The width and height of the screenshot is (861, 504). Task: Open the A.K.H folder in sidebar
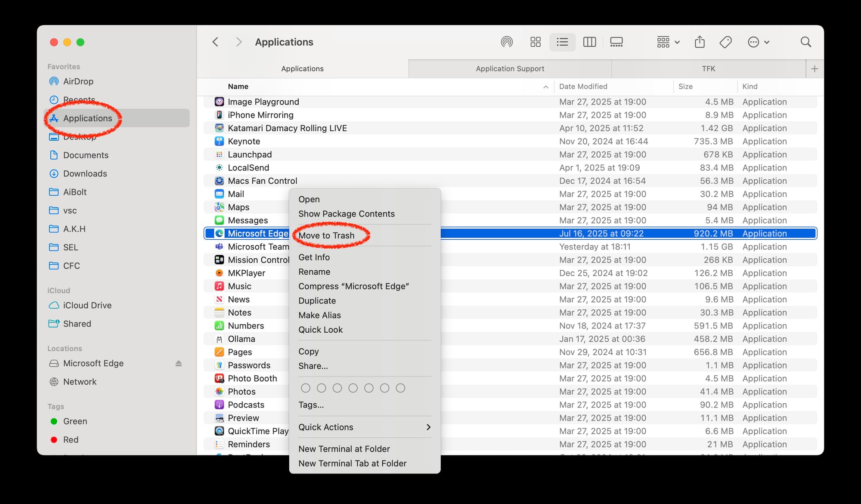(74, 229)
